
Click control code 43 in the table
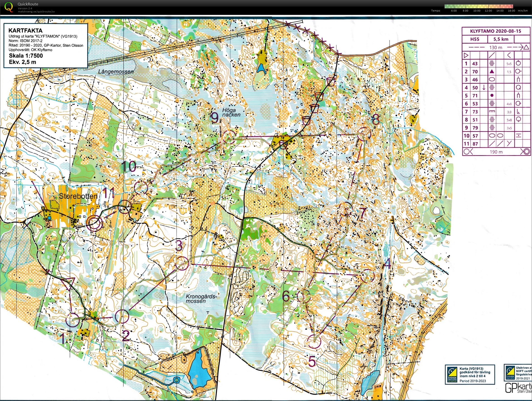[475, 64]
